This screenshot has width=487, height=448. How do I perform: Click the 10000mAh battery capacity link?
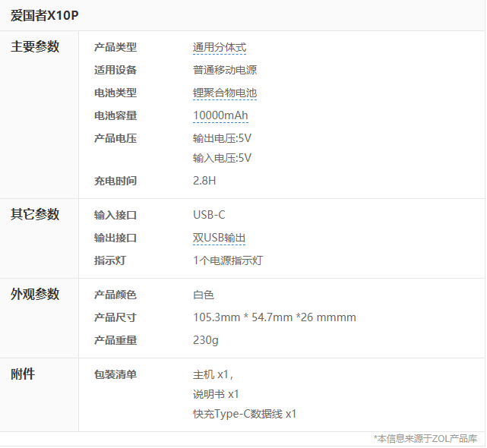pos(220,115)
